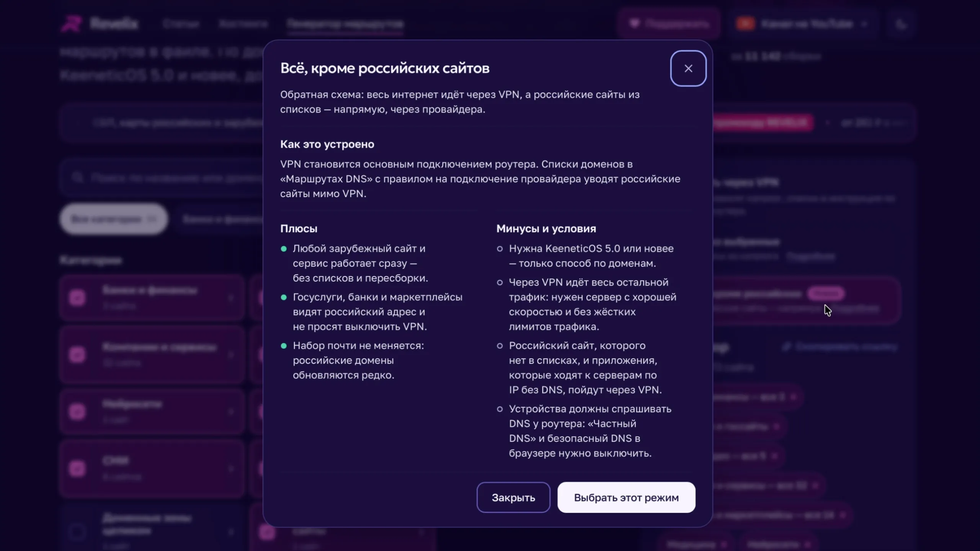The image size is (980, 551).
Task: Uncheck the «Банки и финансы» category checkbox
Action: coord(77,297)
